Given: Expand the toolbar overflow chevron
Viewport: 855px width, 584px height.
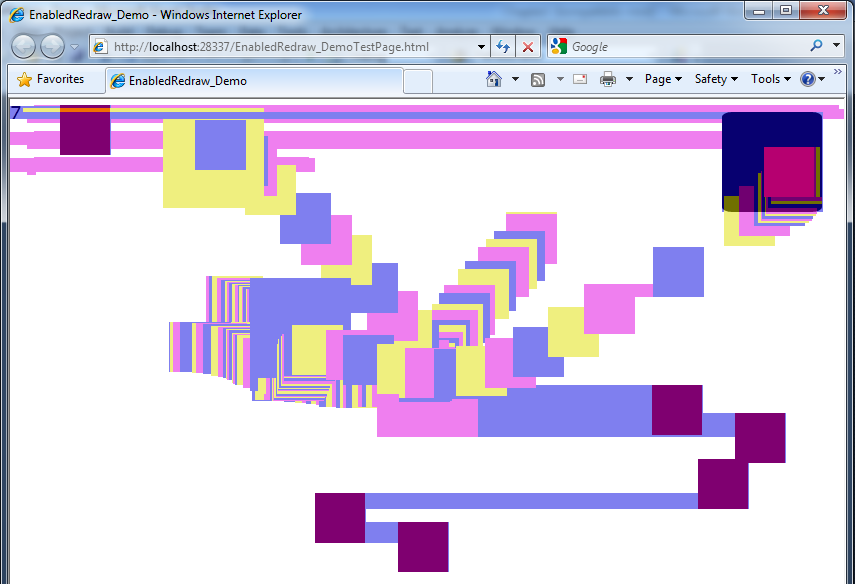Looking at the screenshot, I should [x=838, y=71].
